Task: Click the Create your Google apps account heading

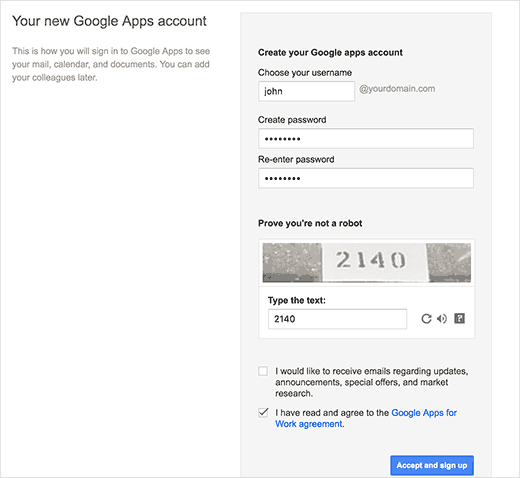Action: tap(330, 52)
